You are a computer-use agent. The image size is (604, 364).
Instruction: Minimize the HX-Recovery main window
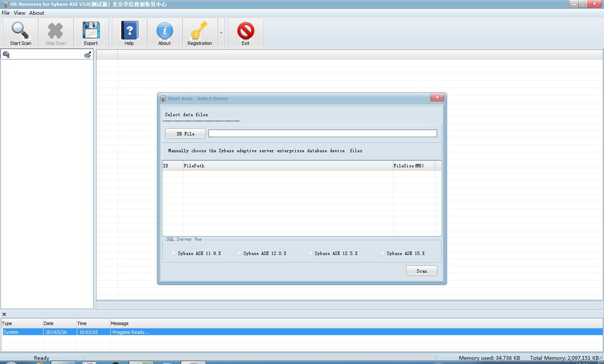[574, 4]
